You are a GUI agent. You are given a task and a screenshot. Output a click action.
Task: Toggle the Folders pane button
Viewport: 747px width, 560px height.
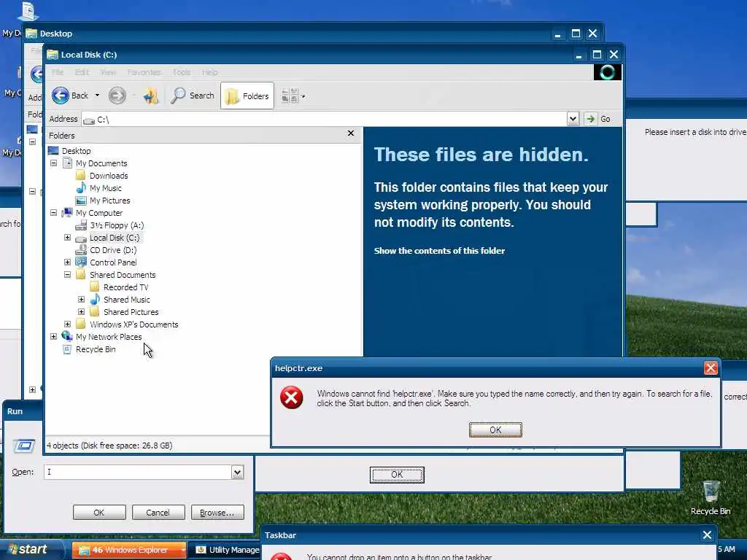coord(247,96)
